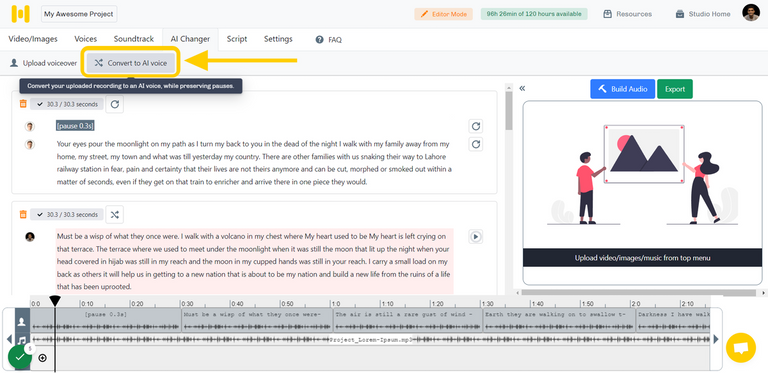Viewport: 768px width, 373px height.
Task: Click the Project_Lorem-Ipsum.mp3 soundtrack clip
Action: 371,340
